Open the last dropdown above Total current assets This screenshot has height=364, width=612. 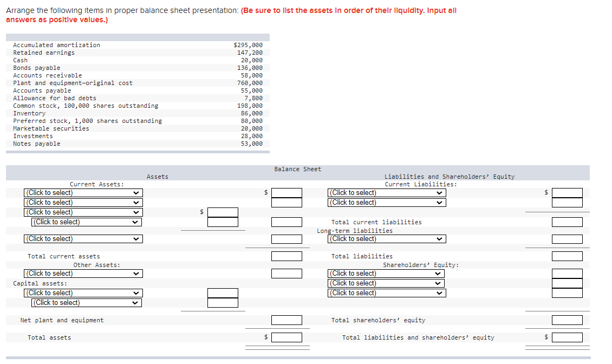83,239
